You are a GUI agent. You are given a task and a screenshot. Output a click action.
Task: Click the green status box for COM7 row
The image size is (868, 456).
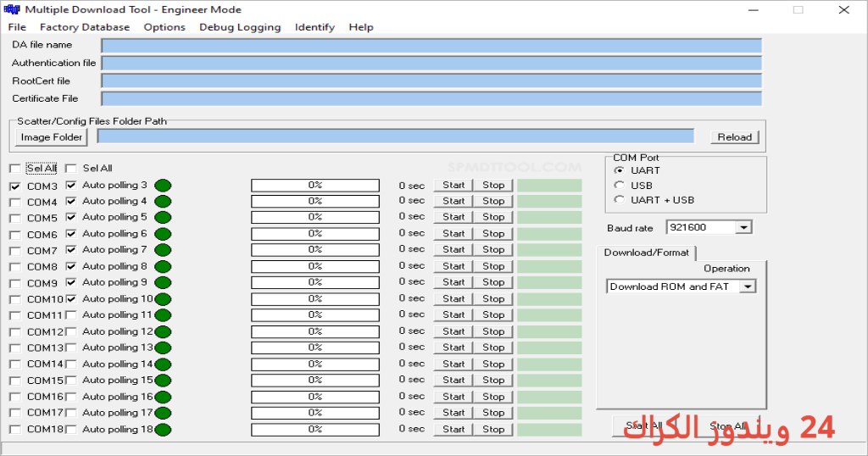click(x=549, y=250)
